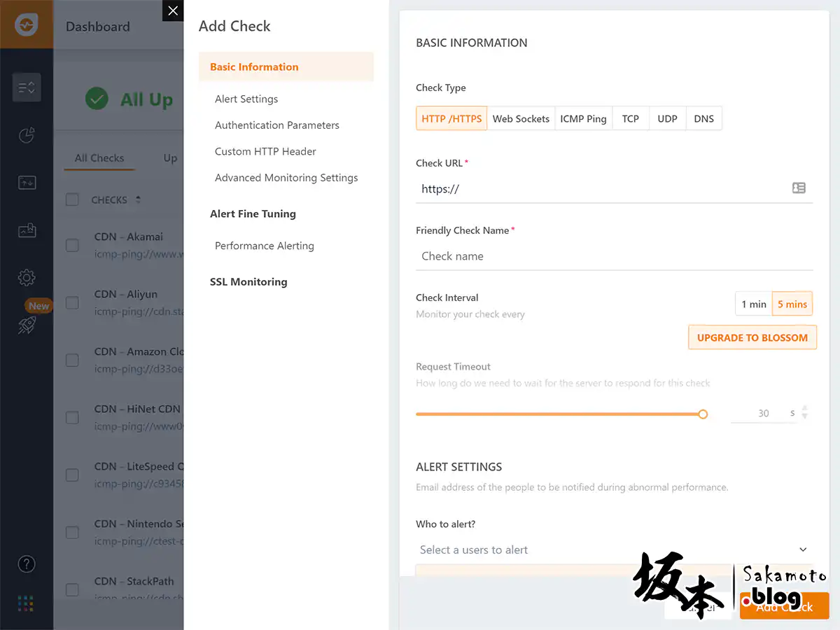Open the pie chart reports icon

[x=27, y=135]
